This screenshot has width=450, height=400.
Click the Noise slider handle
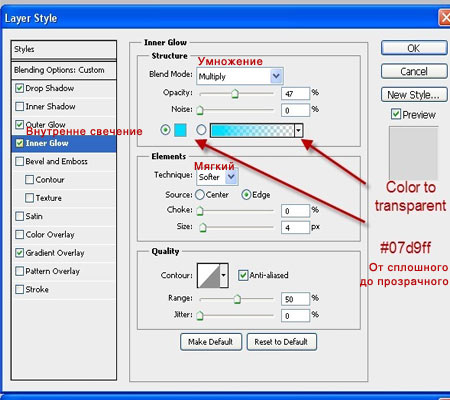[200, 110]
